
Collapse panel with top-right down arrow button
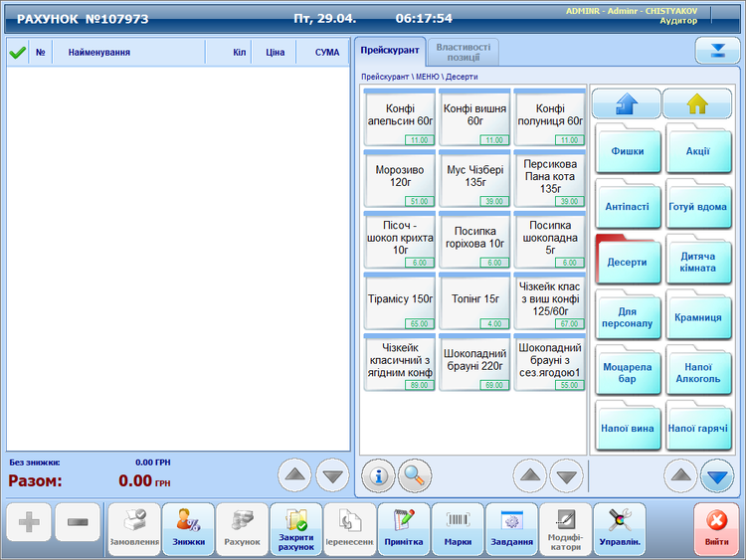point(711,51)
